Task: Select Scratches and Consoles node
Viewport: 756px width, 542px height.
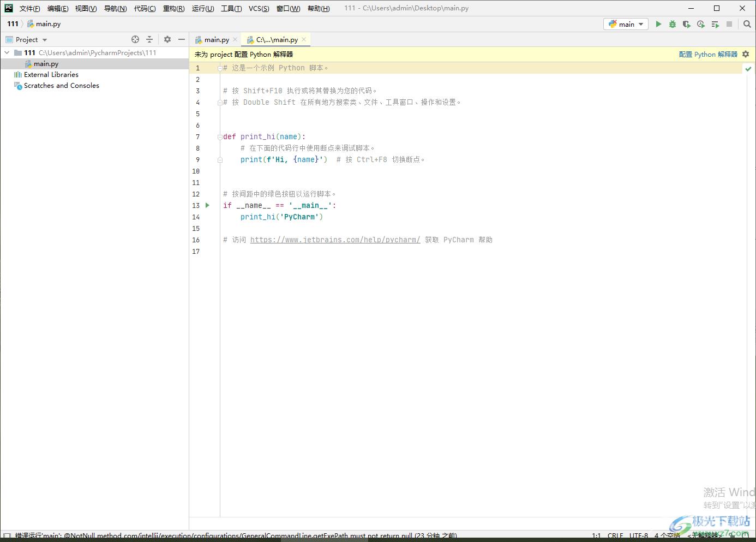Action: click(61, 86)
